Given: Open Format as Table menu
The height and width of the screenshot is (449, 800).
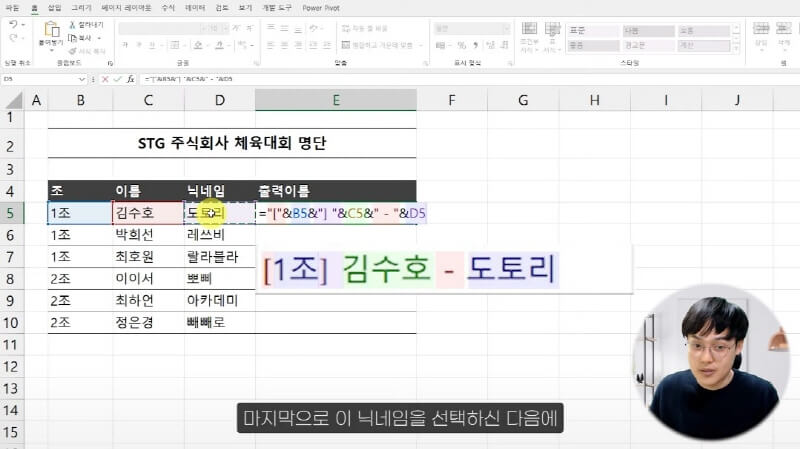Looking at the screenshot, I should tap(552, 37).
